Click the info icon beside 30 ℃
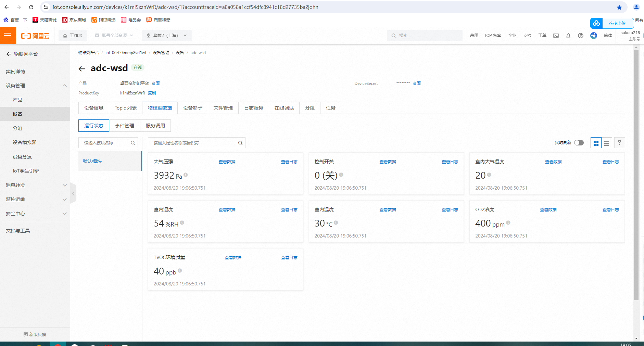The height and width of the screenshot is (346, 644). click(336, 223)
